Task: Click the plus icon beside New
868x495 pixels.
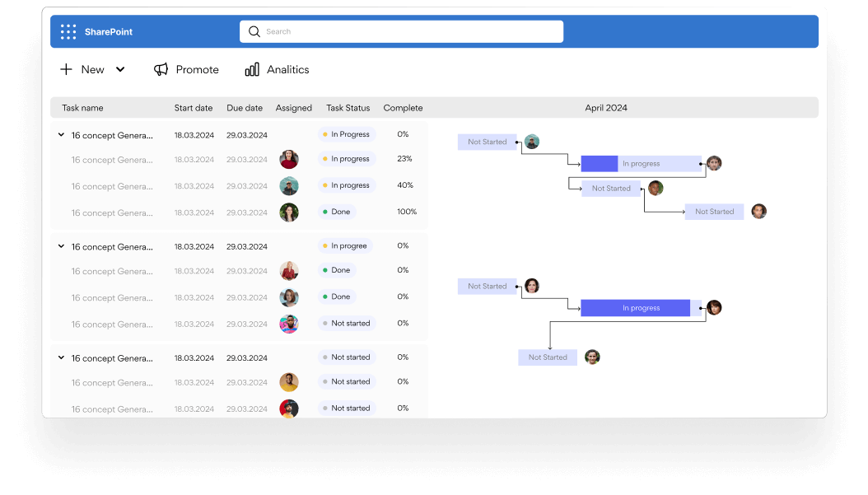Action: pos(66,69)
